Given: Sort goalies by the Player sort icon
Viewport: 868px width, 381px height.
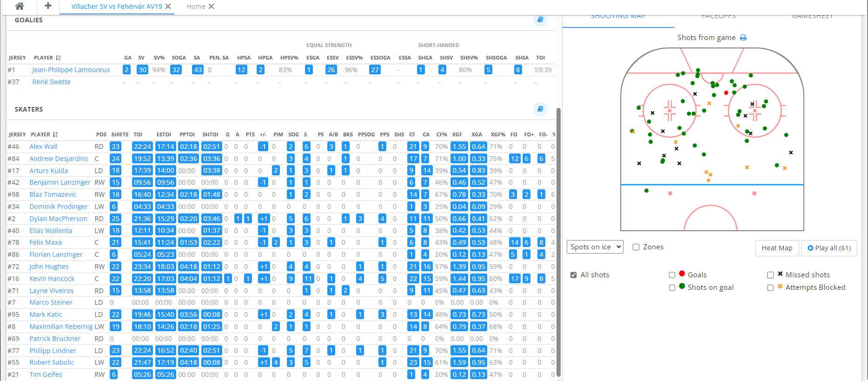Looking at the screenshot, I should 58,58.
